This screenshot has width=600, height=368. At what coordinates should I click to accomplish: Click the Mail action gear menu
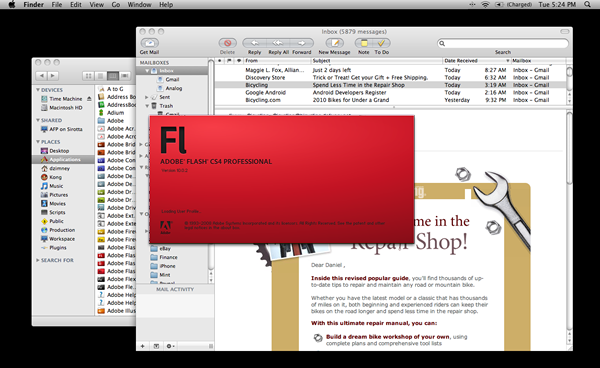point(170,346)
